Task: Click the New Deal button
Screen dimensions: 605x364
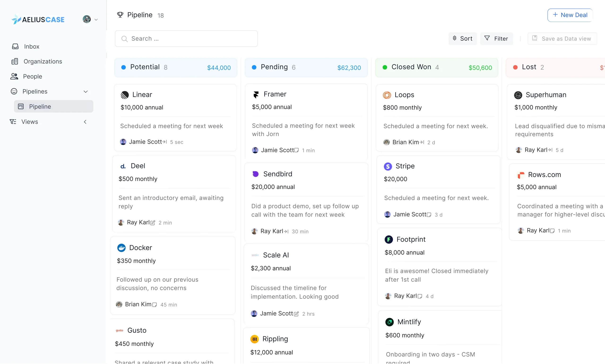Action: pos(570,15)
